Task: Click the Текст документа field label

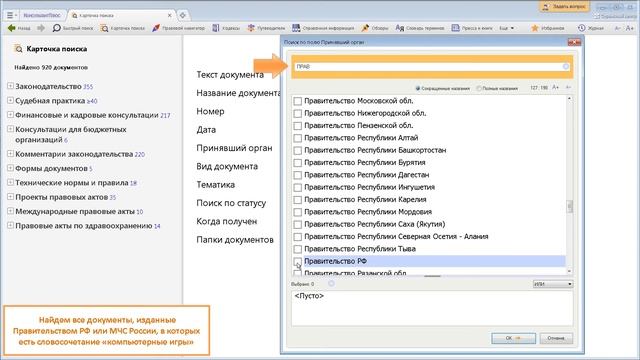Action: [x=230, y=75]
